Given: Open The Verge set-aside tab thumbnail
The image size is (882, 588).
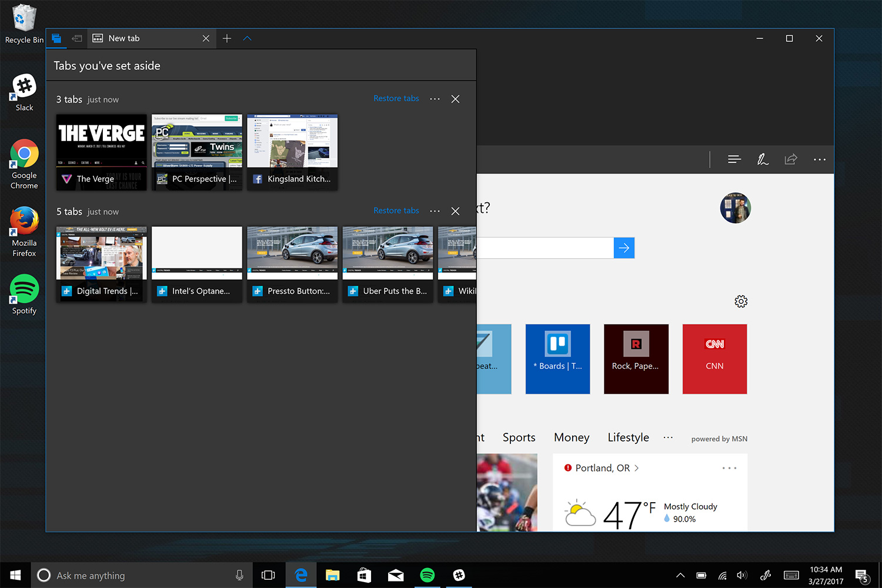Looking at the screenshot, I should pyautogui.click(x=102, y=152).
